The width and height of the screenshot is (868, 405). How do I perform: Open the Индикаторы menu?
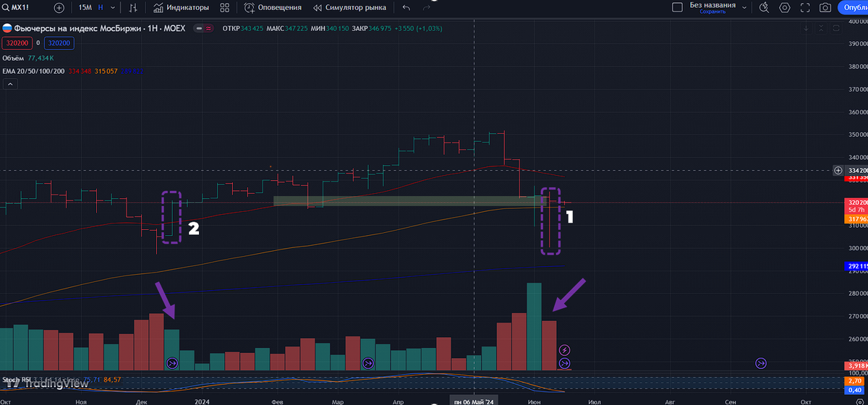coord(182,7)
